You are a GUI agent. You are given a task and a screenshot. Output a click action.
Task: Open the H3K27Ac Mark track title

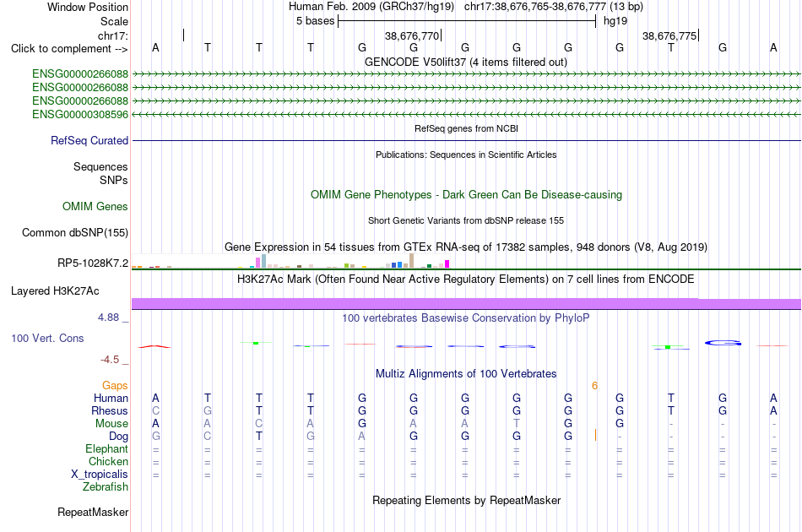466,280
